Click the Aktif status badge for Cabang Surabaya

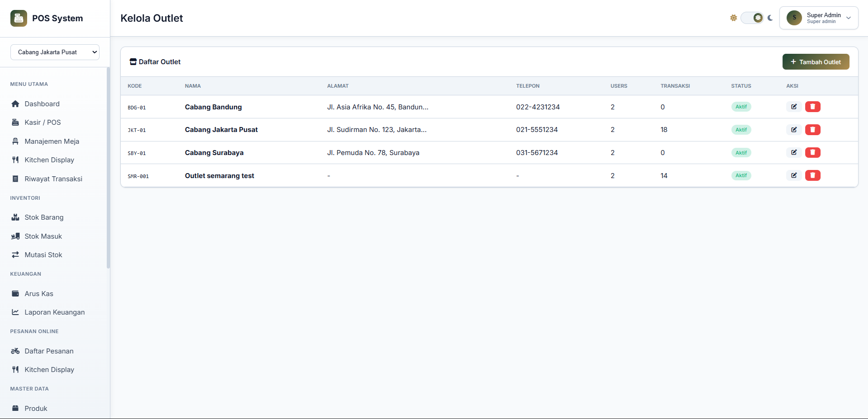[741, 152]
